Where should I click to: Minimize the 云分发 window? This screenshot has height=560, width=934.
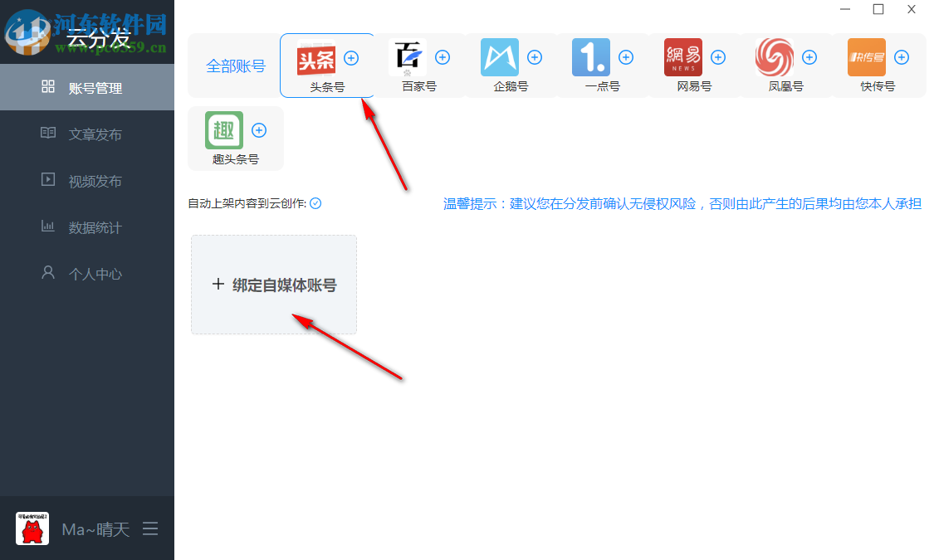tap(845, 9)
